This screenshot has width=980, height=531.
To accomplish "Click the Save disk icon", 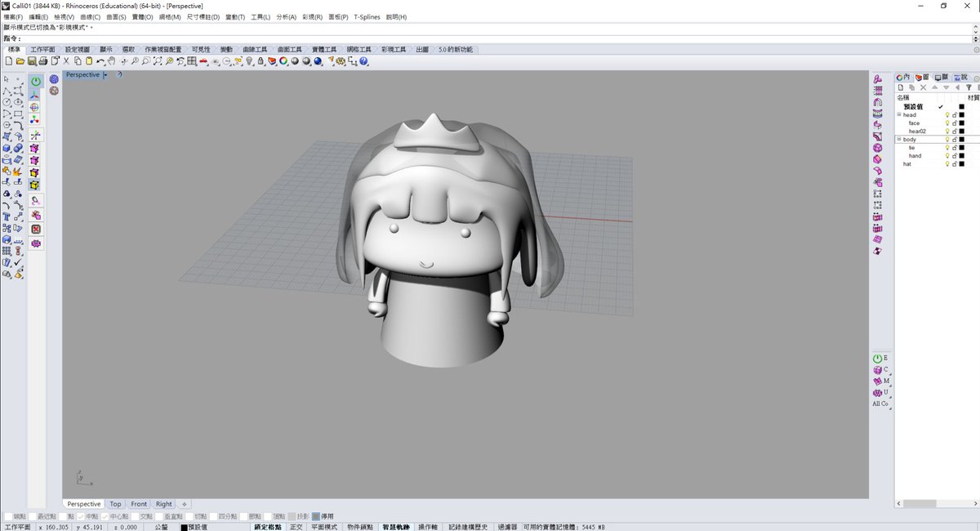I will tap(32, 61).
